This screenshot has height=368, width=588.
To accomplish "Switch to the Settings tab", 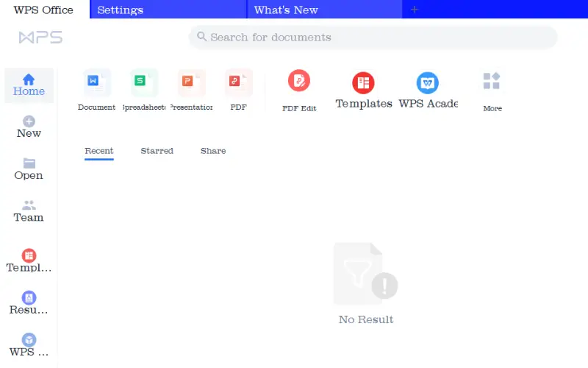I will pos(168,10).
